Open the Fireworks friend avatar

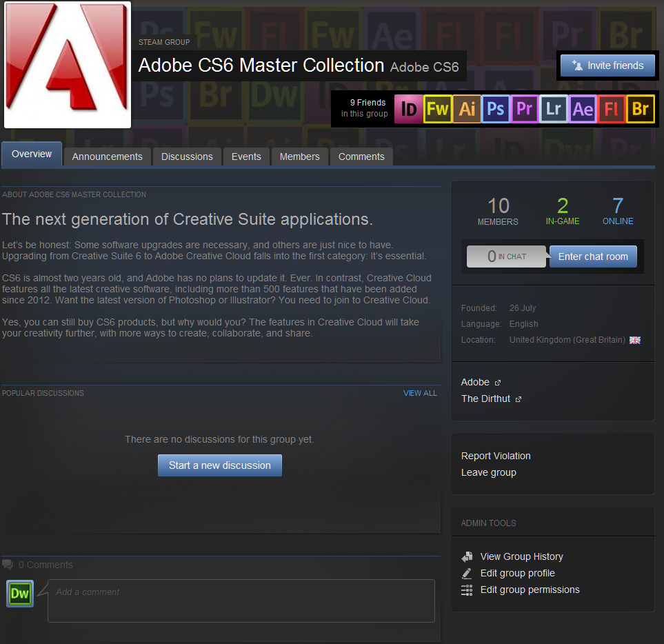click(437, 109)
